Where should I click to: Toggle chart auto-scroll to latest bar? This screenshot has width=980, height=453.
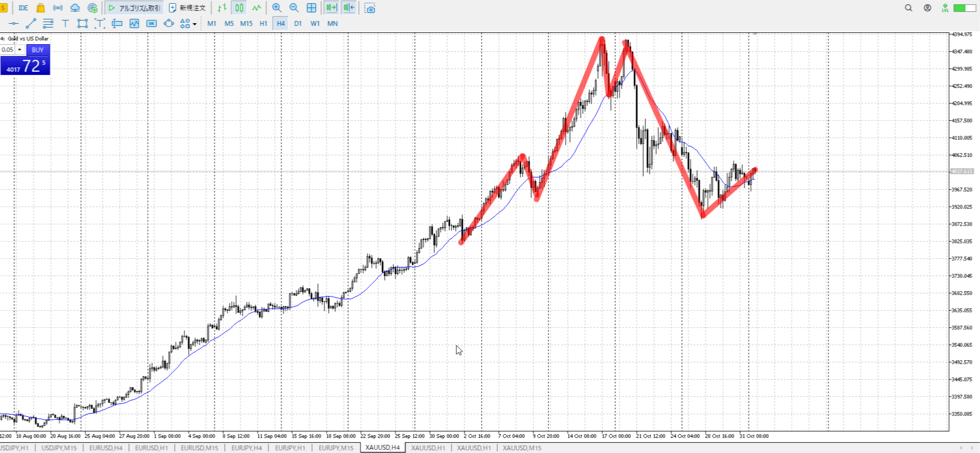click(331, 8)
